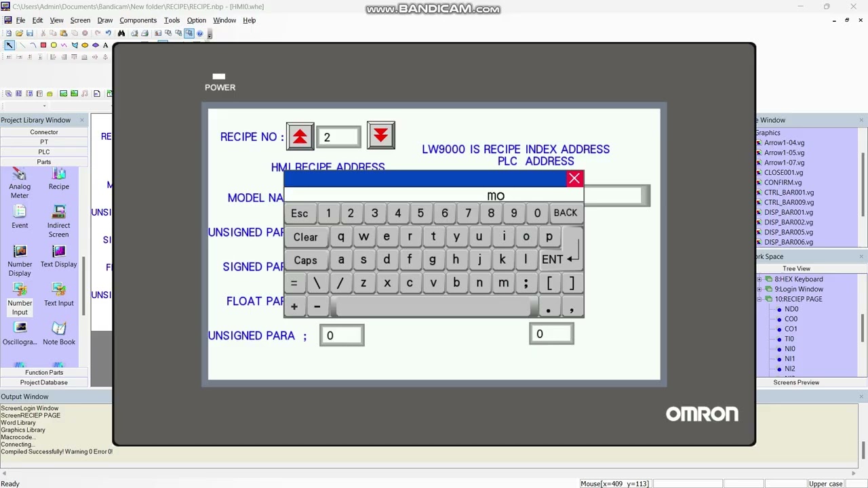
Task: Open the Draw menu
Action: pyautogui.click(x=105, y=20)
